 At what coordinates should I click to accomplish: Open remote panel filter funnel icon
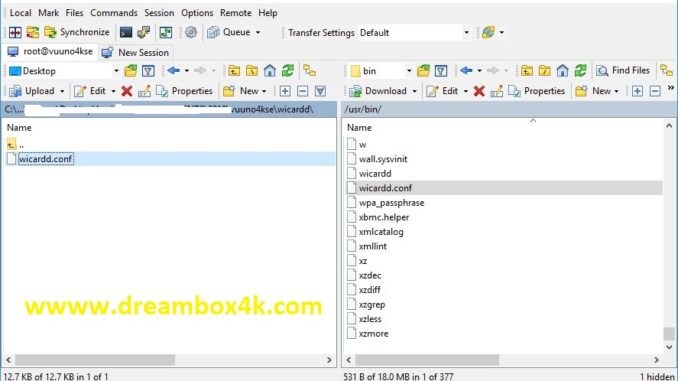[441, 70]
